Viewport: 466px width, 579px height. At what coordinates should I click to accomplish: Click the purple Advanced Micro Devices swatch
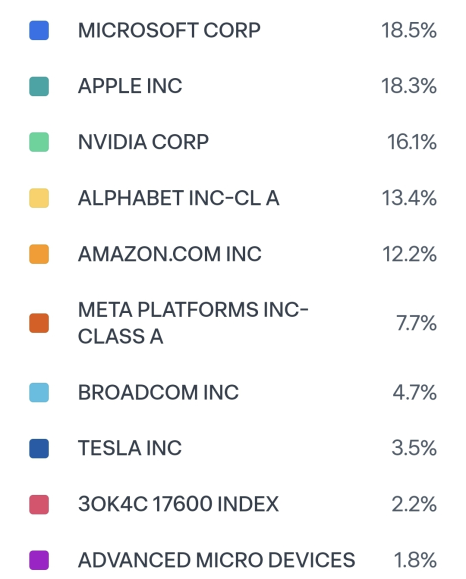(x=39, y=560)
